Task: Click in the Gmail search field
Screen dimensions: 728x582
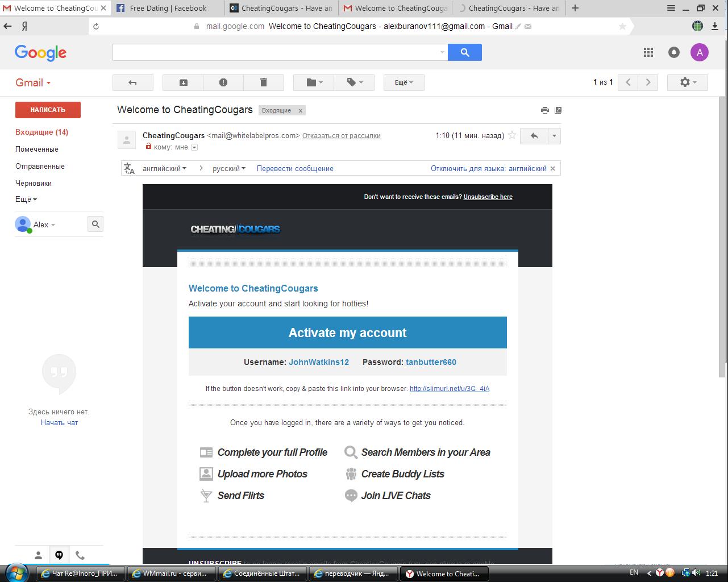Action: [275, 52]
